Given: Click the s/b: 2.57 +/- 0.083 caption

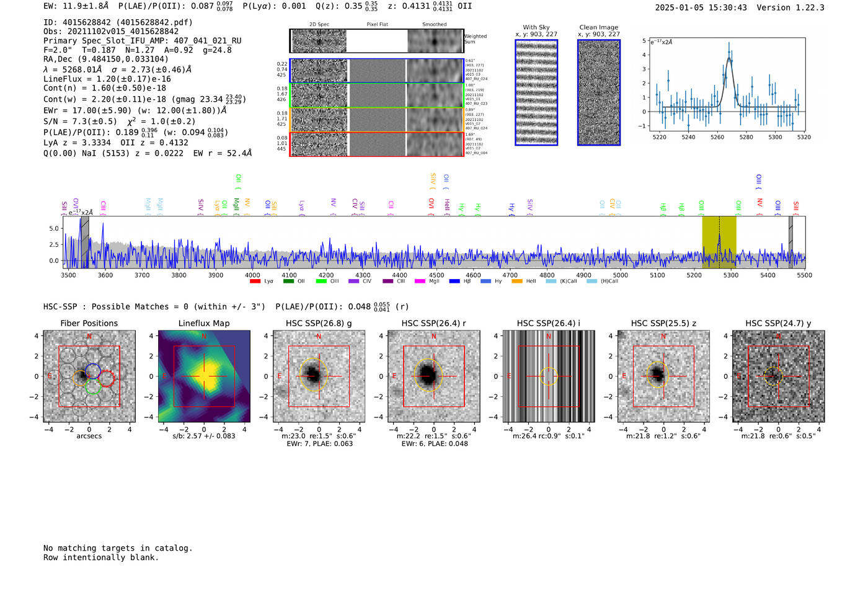Looking at the screenshot, I should click(x=204, y=436).
